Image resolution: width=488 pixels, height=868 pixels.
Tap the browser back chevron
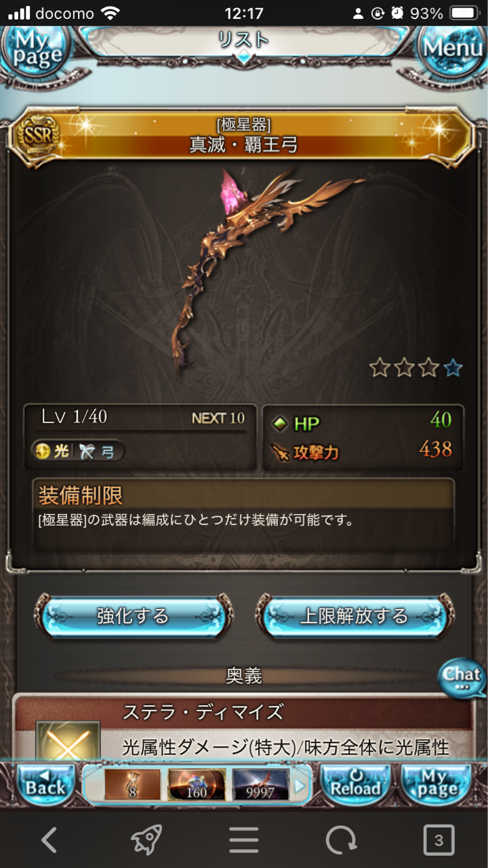pos(49,841)
